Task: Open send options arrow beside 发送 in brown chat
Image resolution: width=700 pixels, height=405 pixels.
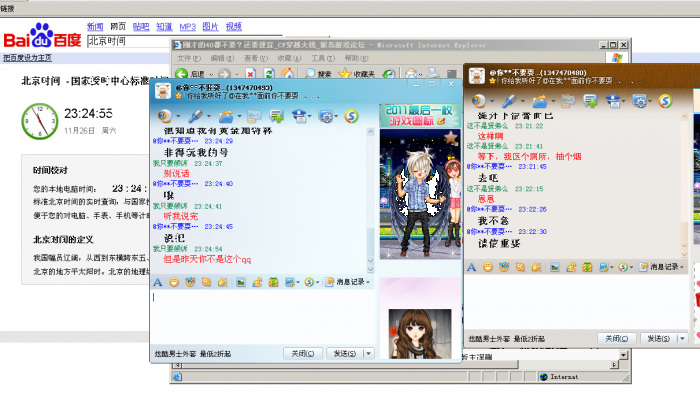Action: point(683,338)
